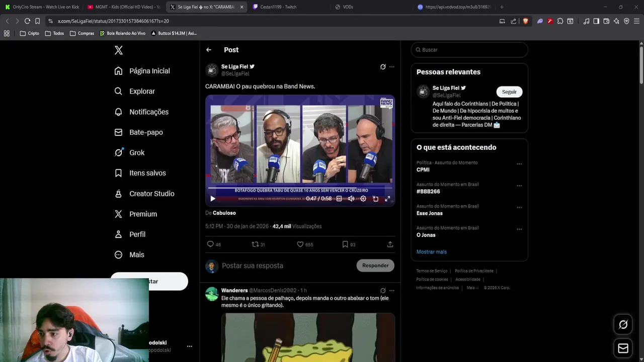Open Bola Rolando Ao Vivo bookmark

coord(123,33)
